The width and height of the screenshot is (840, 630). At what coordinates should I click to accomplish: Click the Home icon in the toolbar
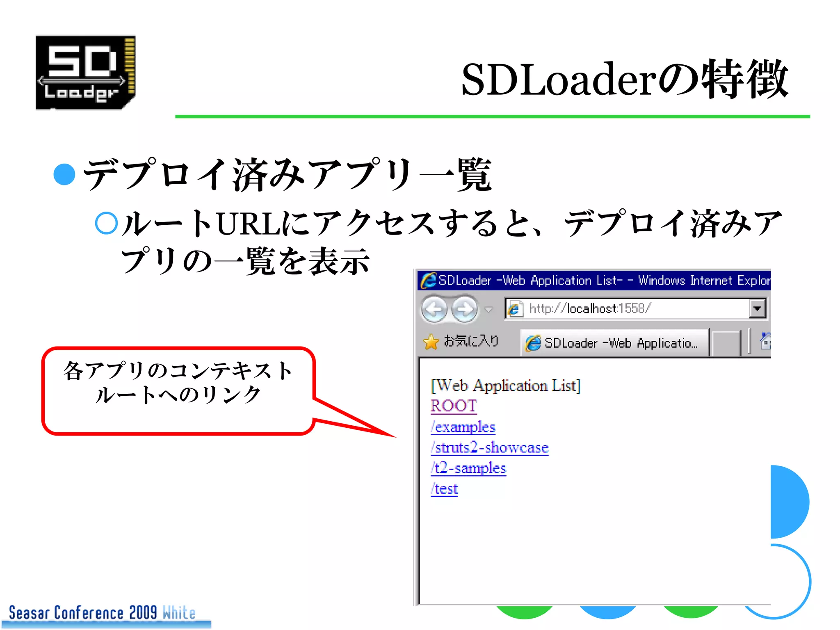[x=766, y=341]
